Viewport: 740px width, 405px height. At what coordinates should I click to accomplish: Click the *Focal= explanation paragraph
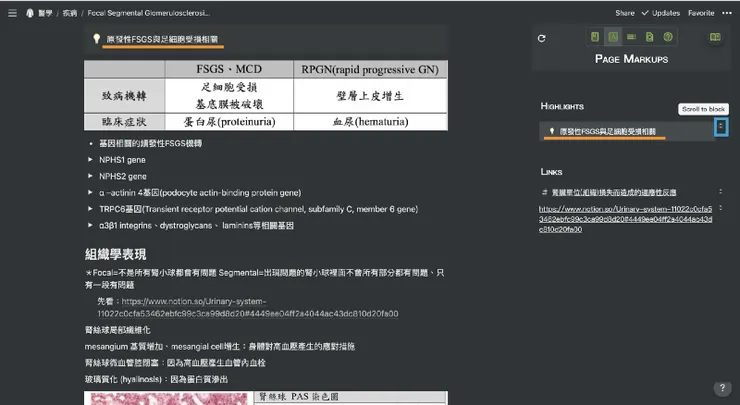click(264, 278)
